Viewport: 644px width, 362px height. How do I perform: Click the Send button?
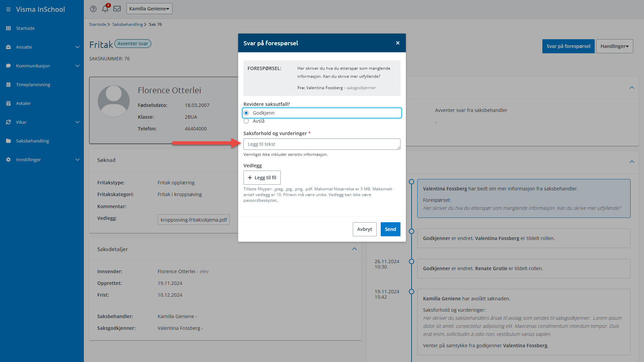(x=390, y=229)
